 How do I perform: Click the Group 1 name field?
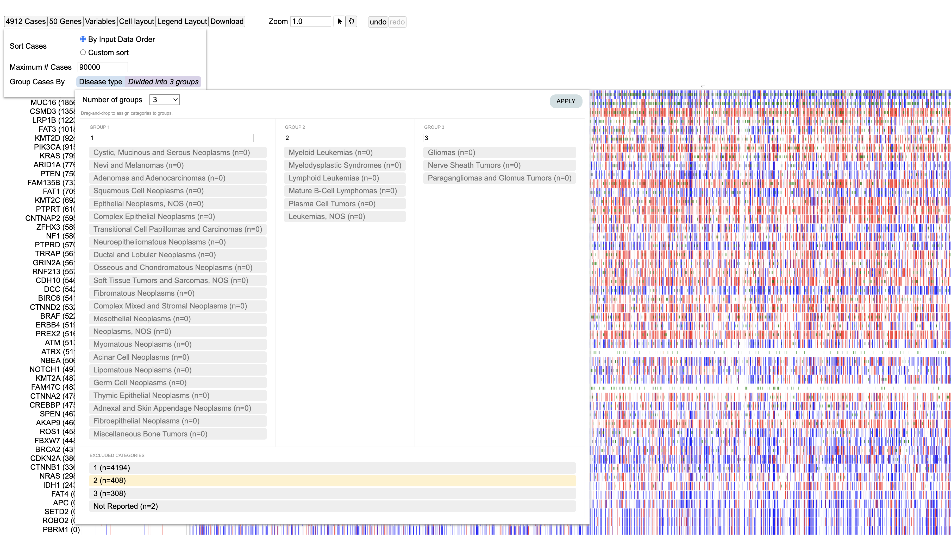171,138
